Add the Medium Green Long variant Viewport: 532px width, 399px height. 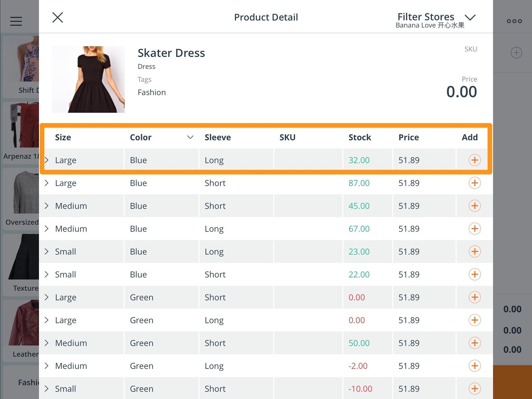point(474,366)
